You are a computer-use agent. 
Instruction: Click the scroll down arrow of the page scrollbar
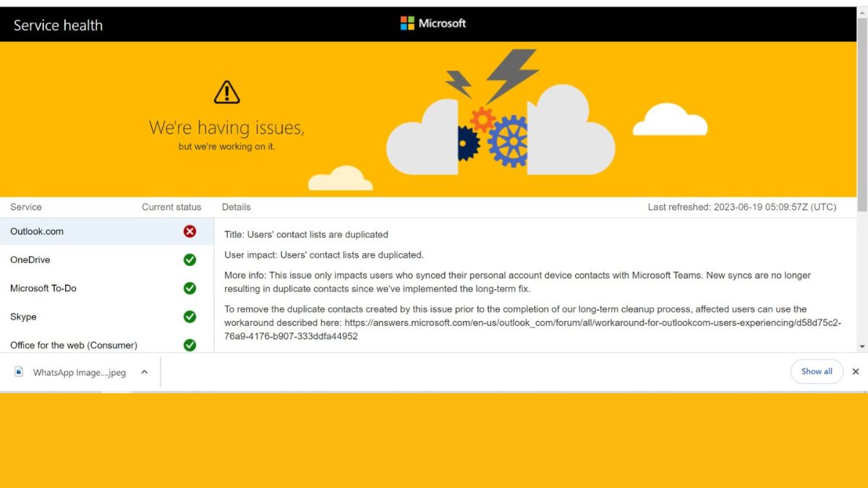[x=861, y=347]
